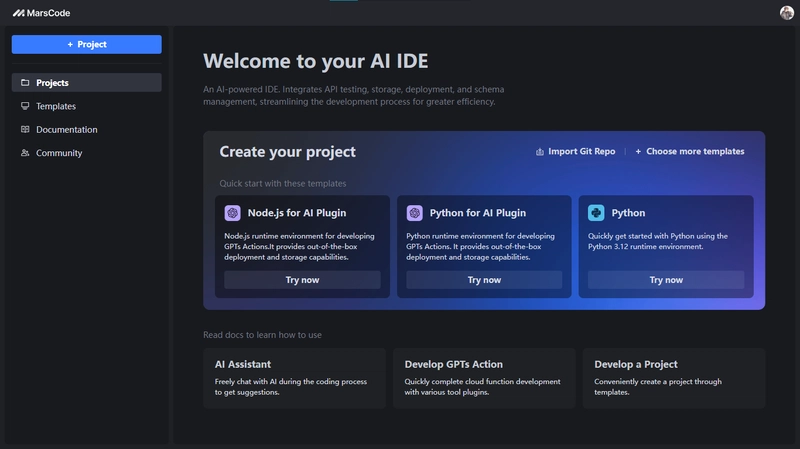Click the Projects folder icon
Screen dimensions: 800x449
pyautogui.click(x=25, y=83)
